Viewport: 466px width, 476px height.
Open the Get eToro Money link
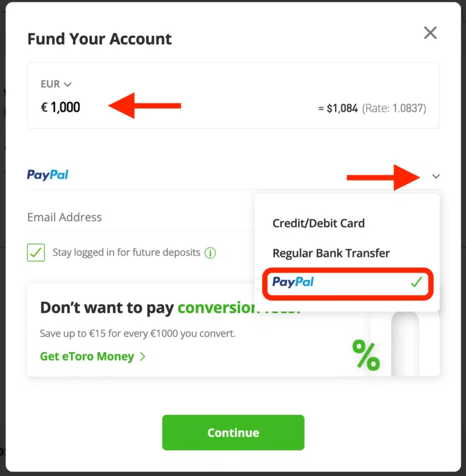click(87, 356)
